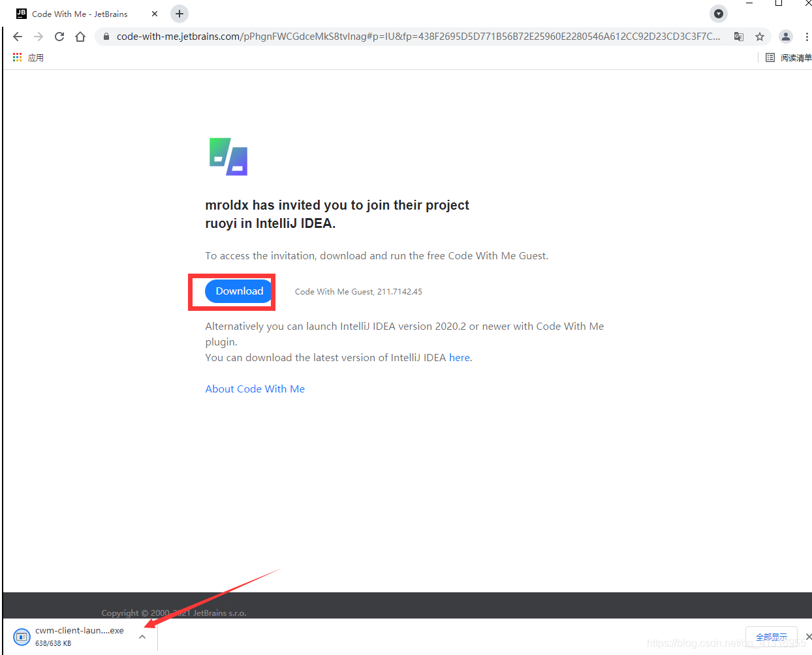The width and height of the screenshot is (812, 655).
Task: Select the Code With Me - JetBrains tab
Action: coord(80,14)
